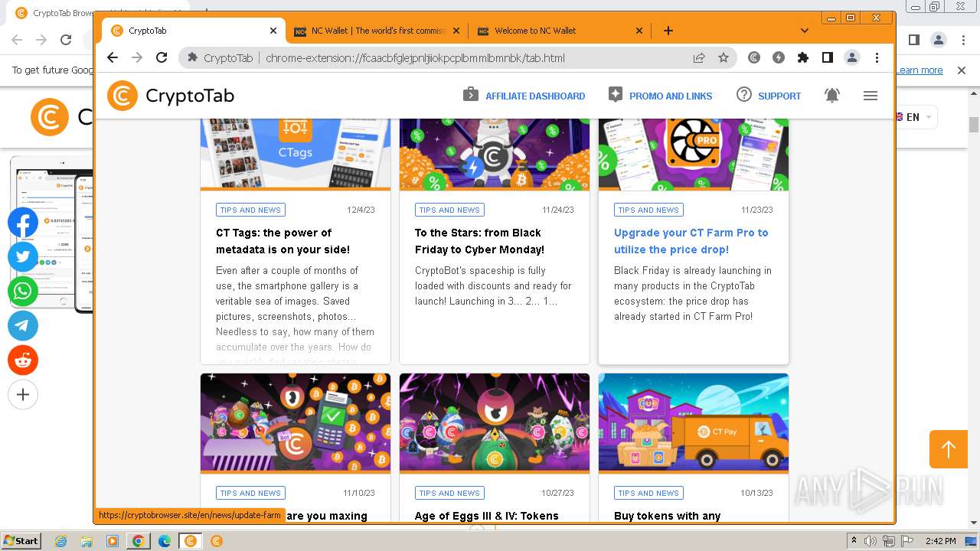Image resolution: width=980 pixels, height=551 pixels.
Task: Click the share page icon in address bar
Action: [x=699, y=57]
